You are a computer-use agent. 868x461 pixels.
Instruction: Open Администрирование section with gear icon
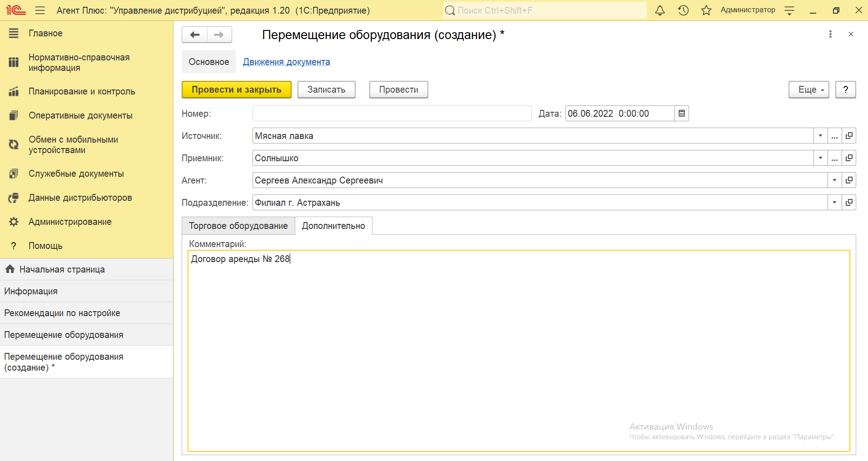pyautogui.click(x=69, y=222)
